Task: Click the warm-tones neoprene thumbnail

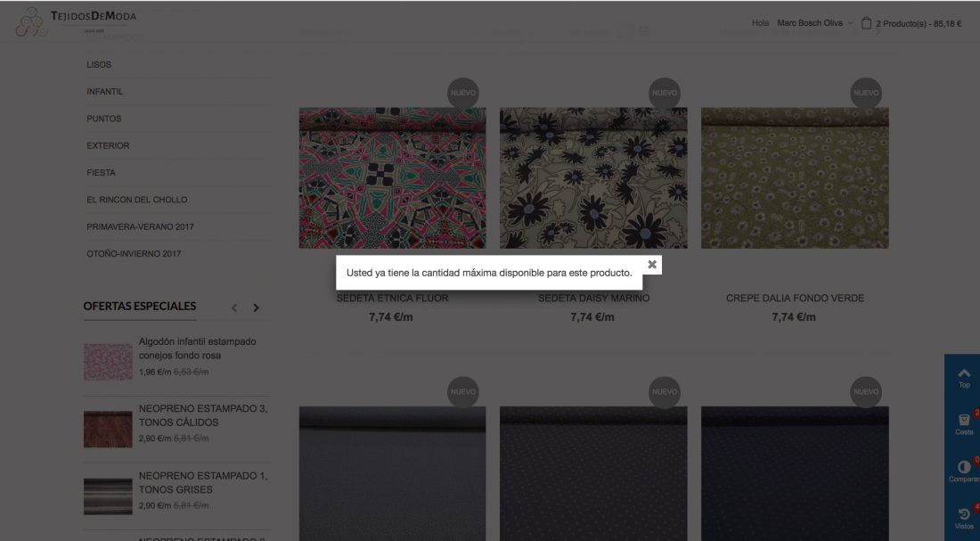Action: [x=108, y=429]
